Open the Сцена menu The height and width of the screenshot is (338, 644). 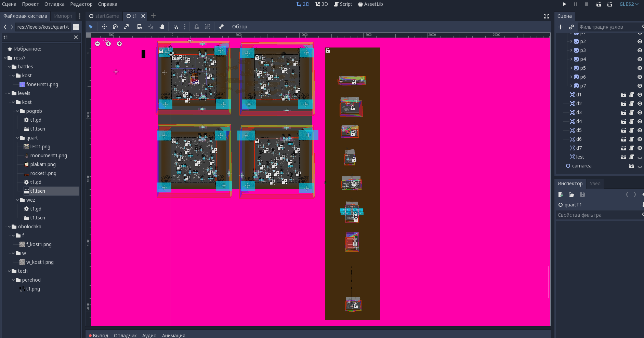tap(9, 4)
